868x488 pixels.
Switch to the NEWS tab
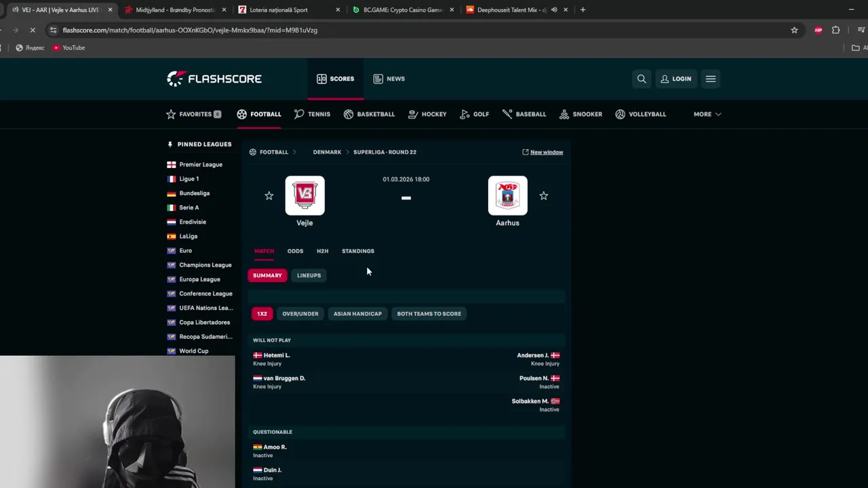click(x=389, y=79)
